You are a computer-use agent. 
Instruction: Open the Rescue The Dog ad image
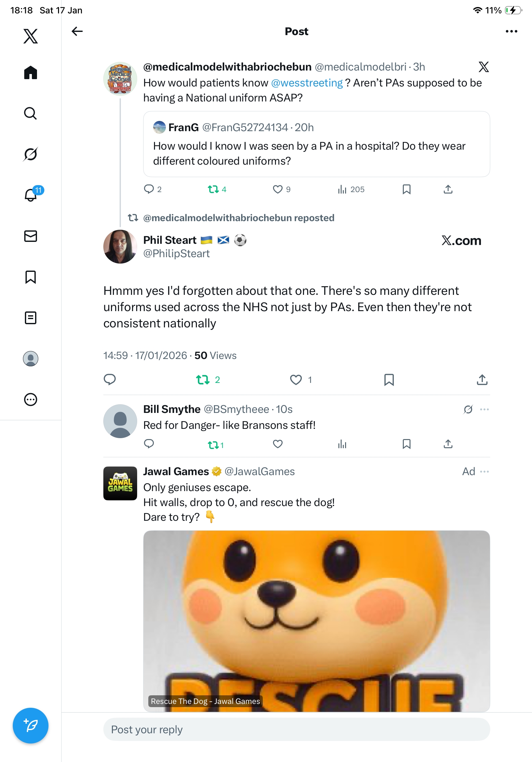coord(316,621)
